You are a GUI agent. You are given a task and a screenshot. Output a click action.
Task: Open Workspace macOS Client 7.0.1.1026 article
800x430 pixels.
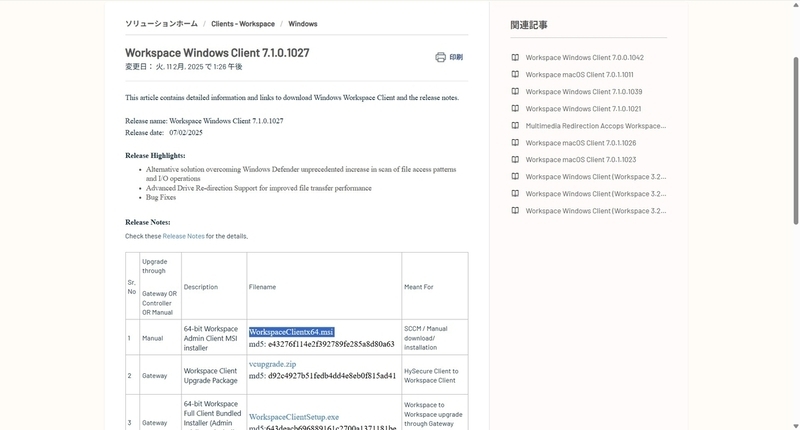pyautogui.click(x=581, y=143)
